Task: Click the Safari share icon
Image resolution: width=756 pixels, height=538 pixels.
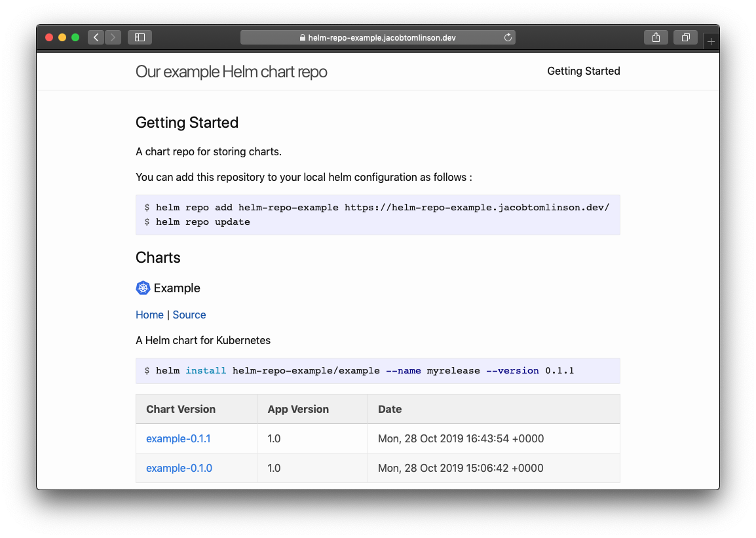Action: pyautogui.click(x=656, y=37)
